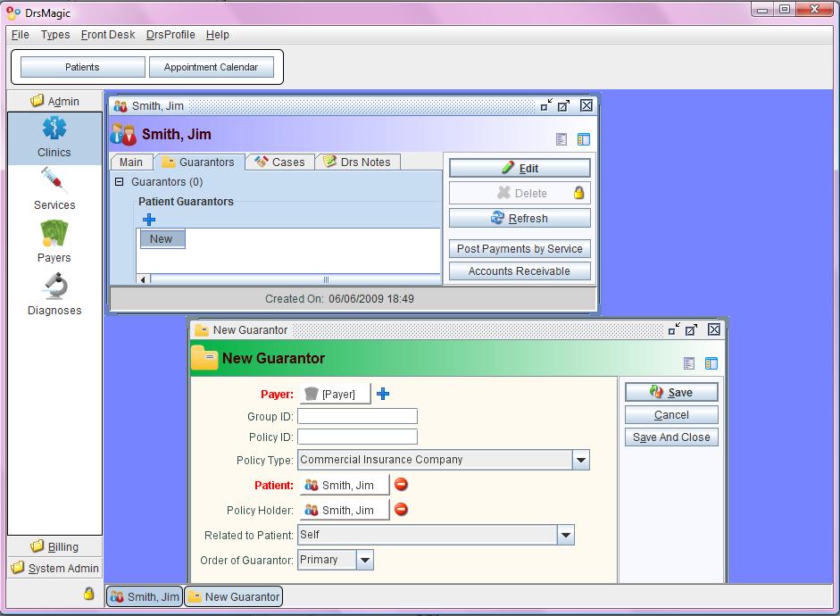This screenshot has width=840, height=616.
Task: Switch to the Main tab
Action: click(131, 162)
